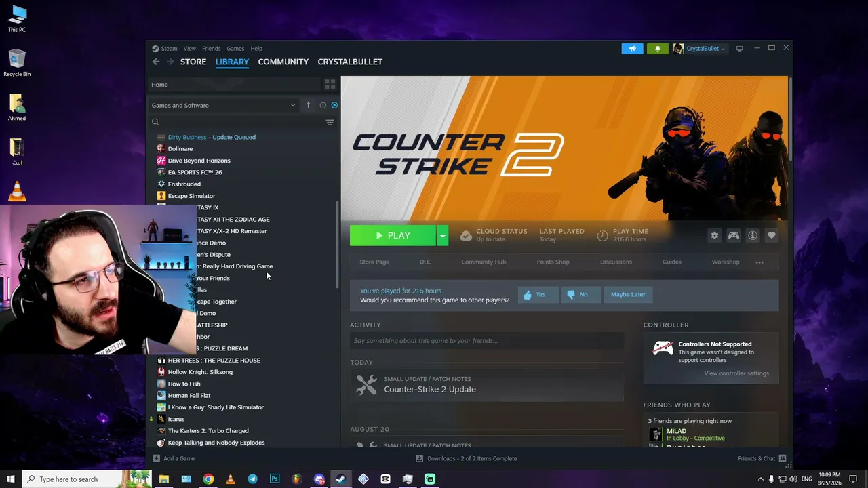This screenshot has height=488, width=868.
Task: Open more game links ellipsis menu
Action: [759, 262]
